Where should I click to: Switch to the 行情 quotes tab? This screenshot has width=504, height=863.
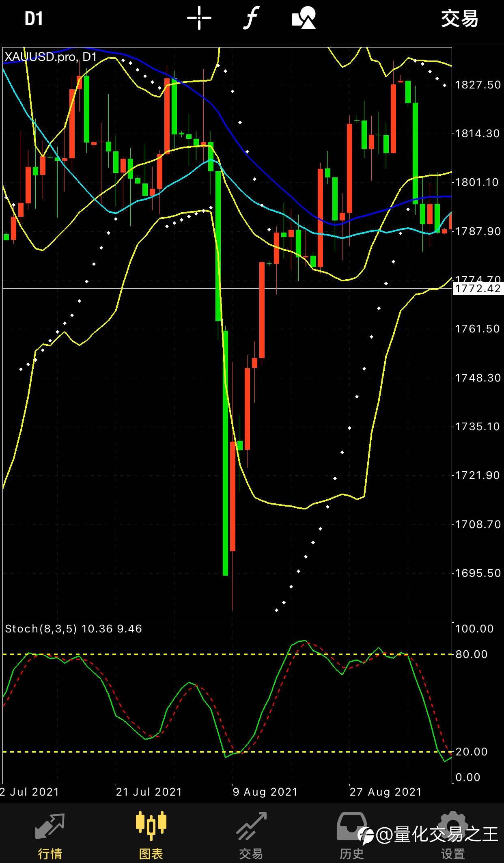pos(50,835)
